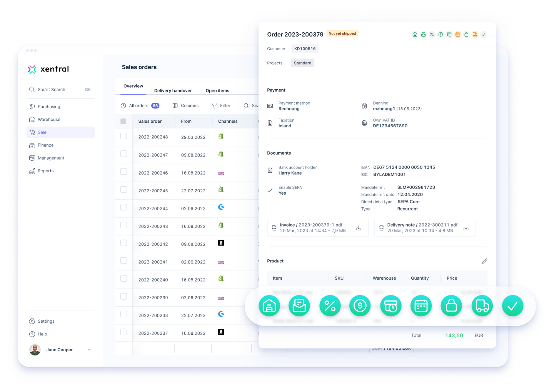
Task: Click the customer tag KD100516
Action: tap(305, 49)
